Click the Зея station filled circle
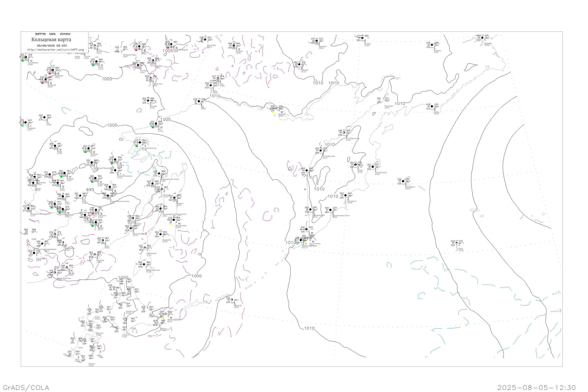This screenshot has width=588, height=392. point(44,117)
